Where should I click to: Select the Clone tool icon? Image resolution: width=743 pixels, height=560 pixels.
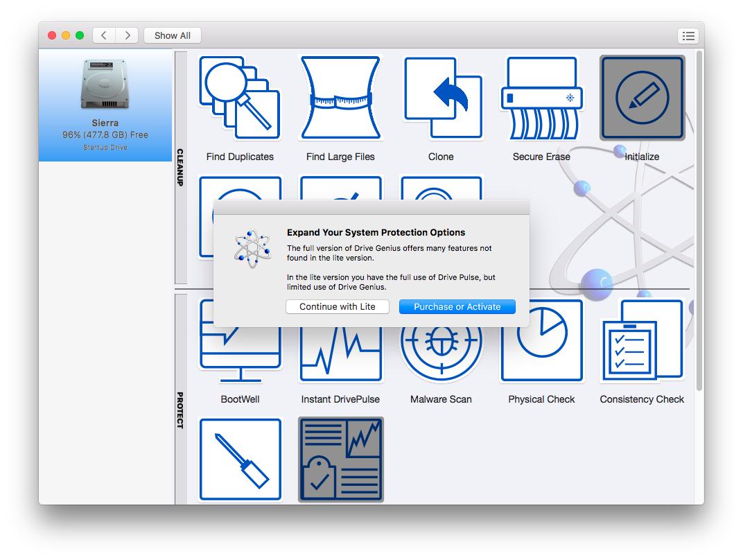pos(441,98)
